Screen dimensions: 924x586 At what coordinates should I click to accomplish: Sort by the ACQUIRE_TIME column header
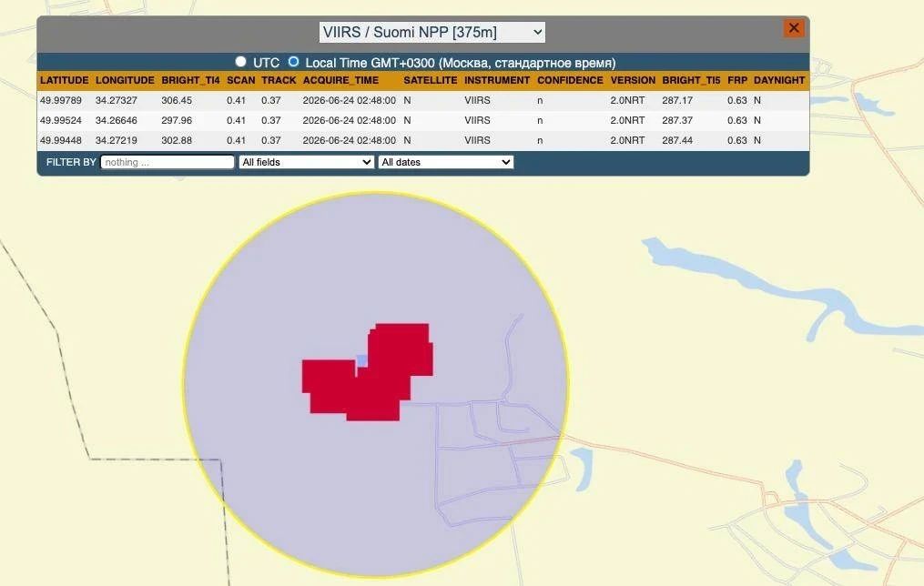[340, 80]
